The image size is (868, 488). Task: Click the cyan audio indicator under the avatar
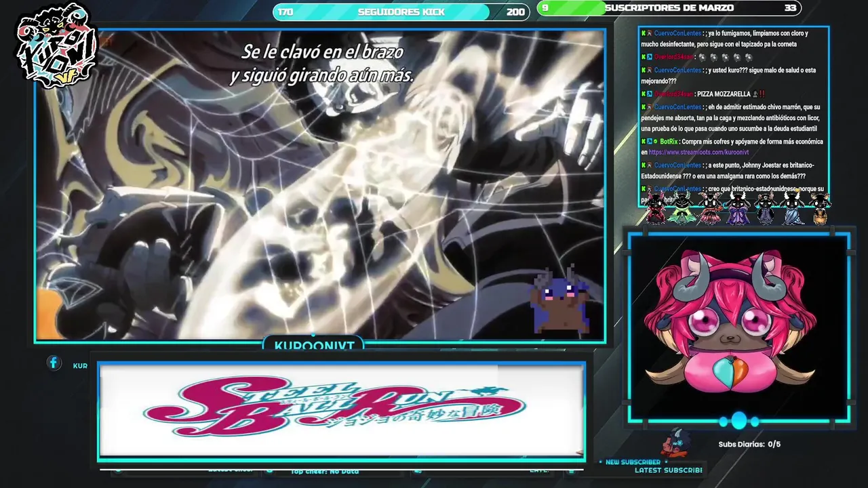pos(738,421)
